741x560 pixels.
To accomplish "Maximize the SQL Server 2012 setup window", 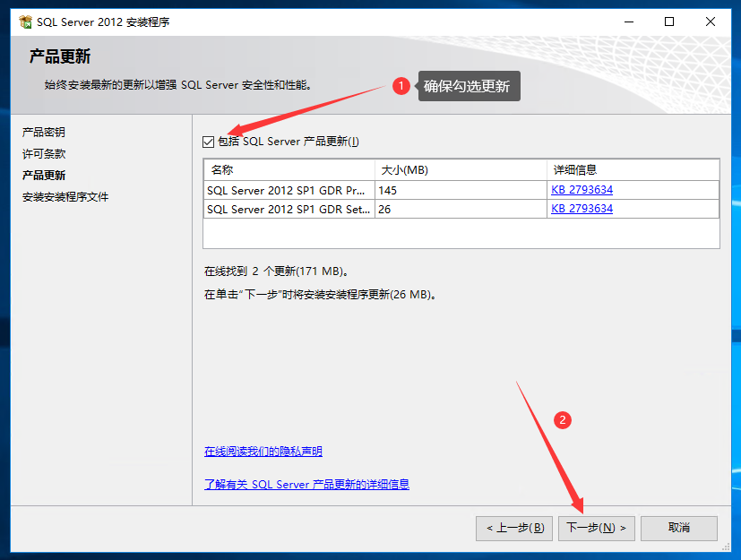I will (x=669, y=22).
